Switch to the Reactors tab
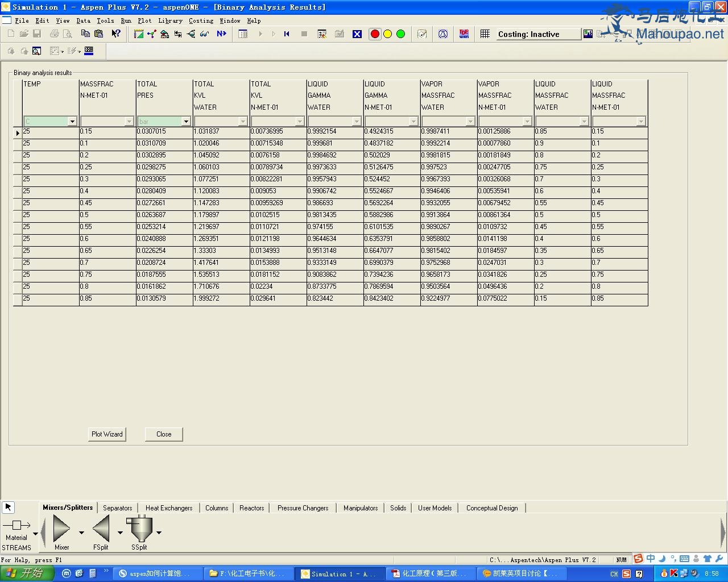The width and height of the screenshot is (728, 582). (x=252, y=508)
